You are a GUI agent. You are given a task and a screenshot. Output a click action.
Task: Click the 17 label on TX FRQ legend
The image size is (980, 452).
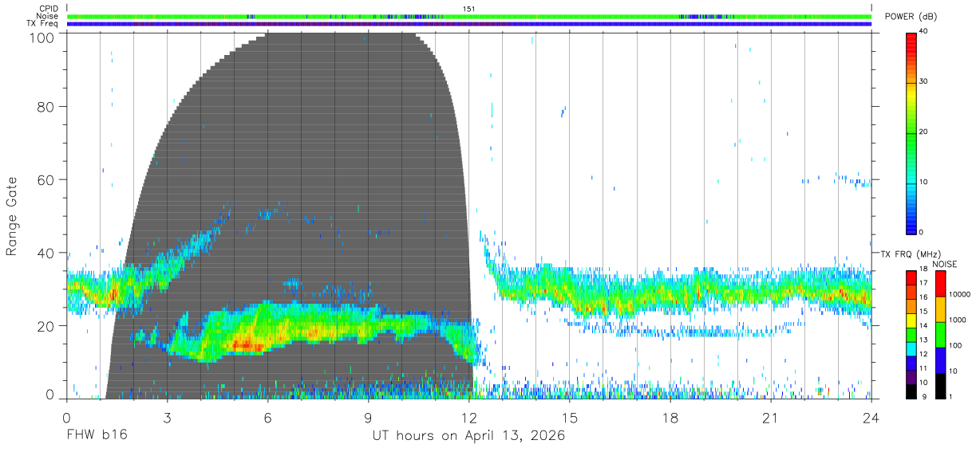point(923,283)
